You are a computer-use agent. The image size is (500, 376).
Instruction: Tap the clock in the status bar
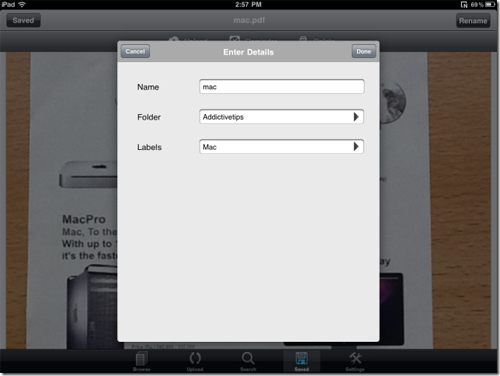pyautogui.click(x=248, y=4)
